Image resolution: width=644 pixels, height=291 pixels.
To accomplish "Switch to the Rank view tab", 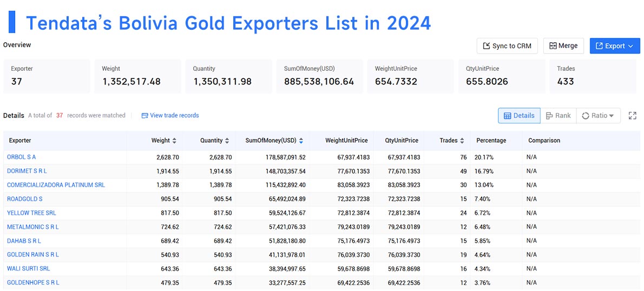I will click(558, 116).
